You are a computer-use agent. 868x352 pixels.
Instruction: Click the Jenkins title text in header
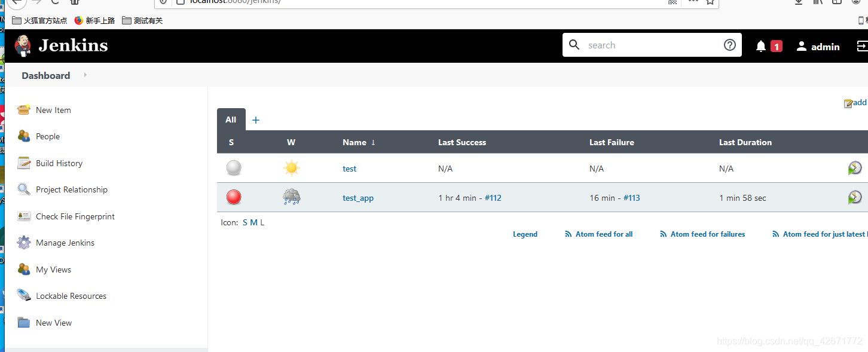[x=73, y=45]
